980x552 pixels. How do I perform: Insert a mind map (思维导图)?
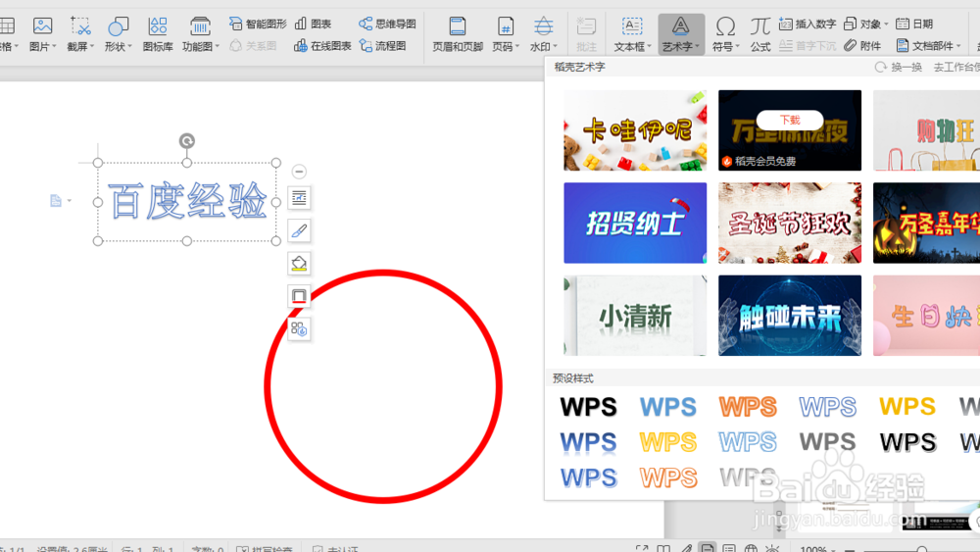click(x=387, y=24)
